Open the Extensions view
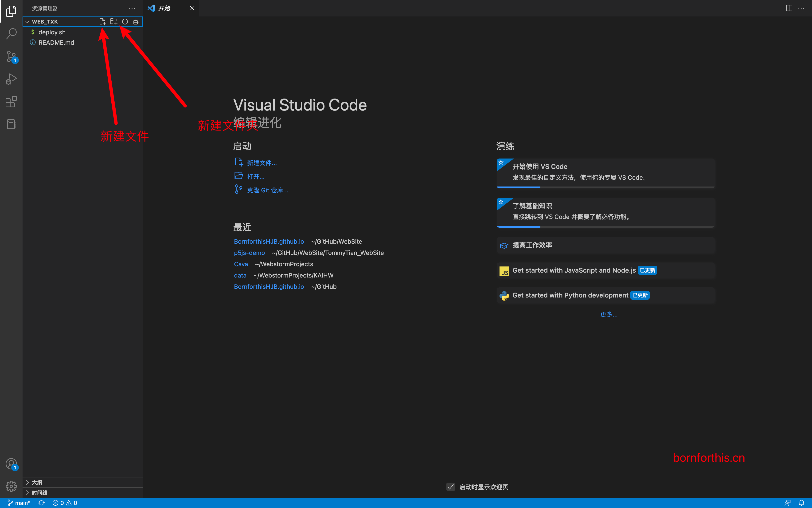The width and height of the screenshot is (812, 508). pos(11,101)
